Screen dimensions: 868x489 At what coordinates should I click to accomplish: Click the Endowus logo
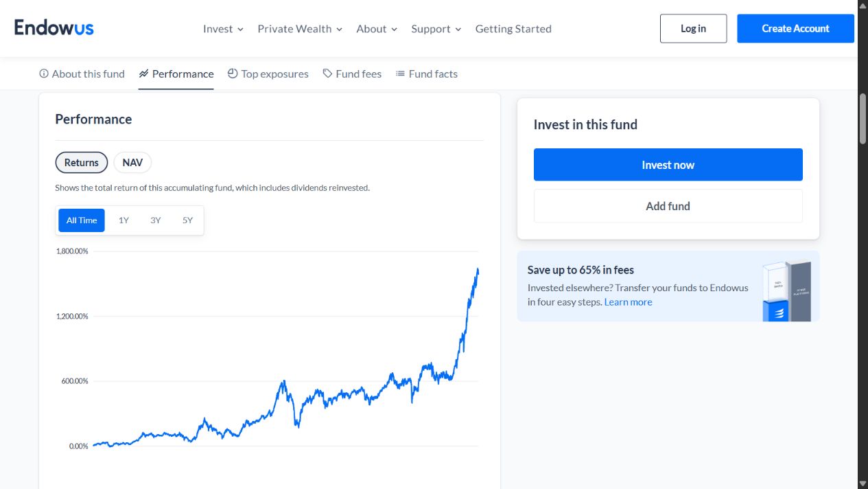54,27
